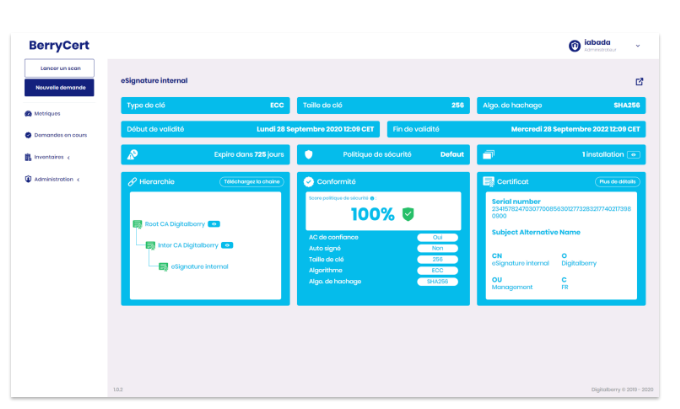The width and height of the screenshot is (680, 409).
Task: View the 1 installation eye button
Action: tap(634, 155)
